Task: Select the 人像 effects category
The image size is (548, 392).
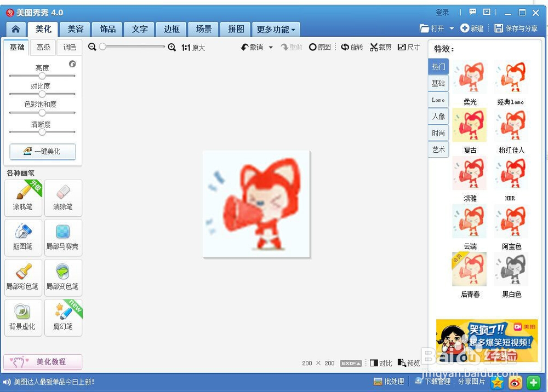Action: (x=438, y=116)
